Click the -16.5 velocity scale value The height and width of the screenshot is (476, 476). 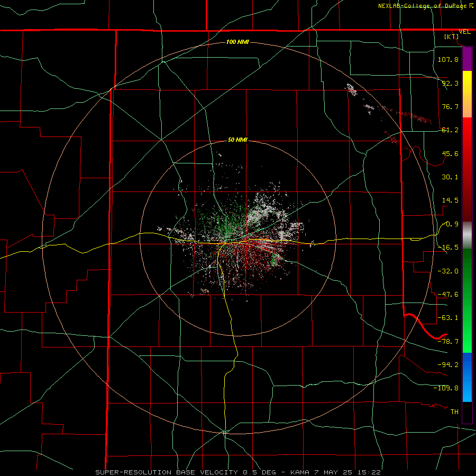click(448, 248)
